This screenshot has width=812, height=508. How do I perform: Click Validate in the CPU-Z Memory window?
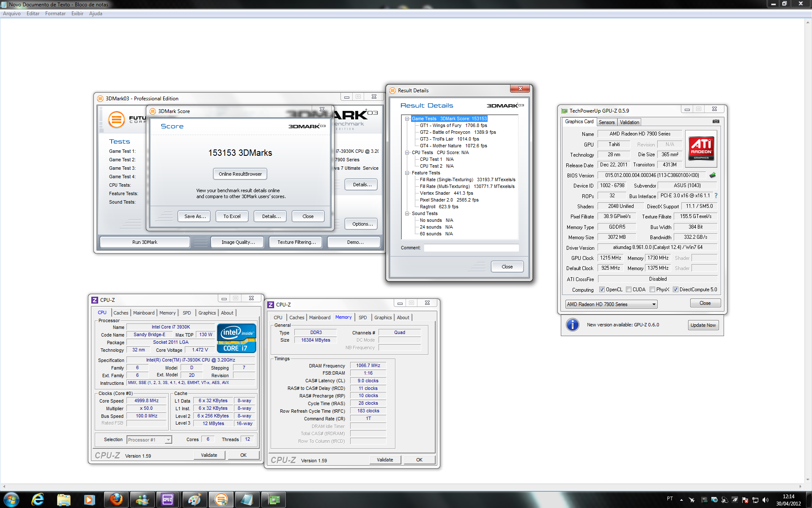(x=385, y=460)
